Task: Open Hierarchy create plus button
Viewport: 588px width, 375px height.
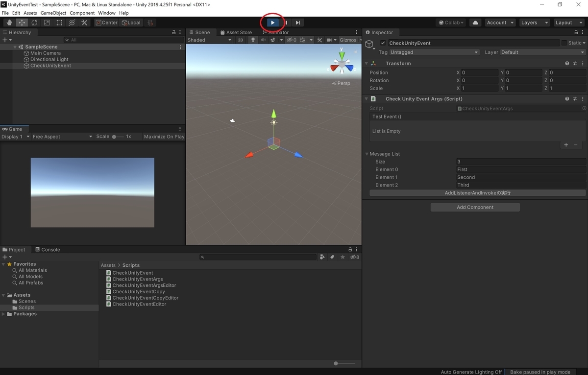Action: click(6, 40)
